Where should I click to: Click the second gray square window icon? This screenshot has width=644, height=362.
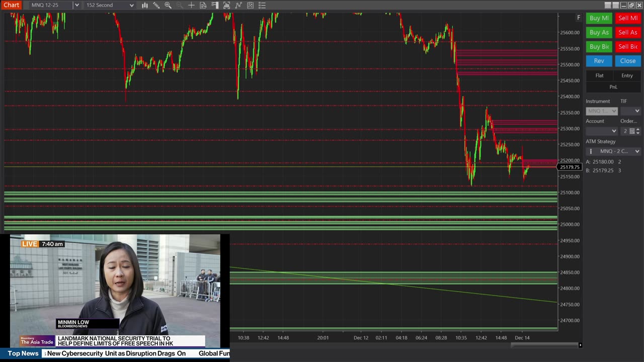[x=616, y=5]
